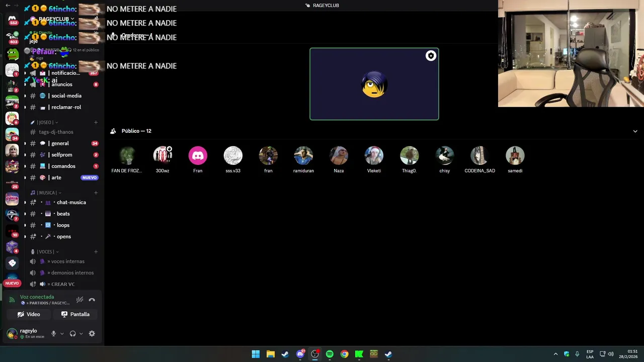Open the loops channel

pyautogui.click(x=64, y=225)
